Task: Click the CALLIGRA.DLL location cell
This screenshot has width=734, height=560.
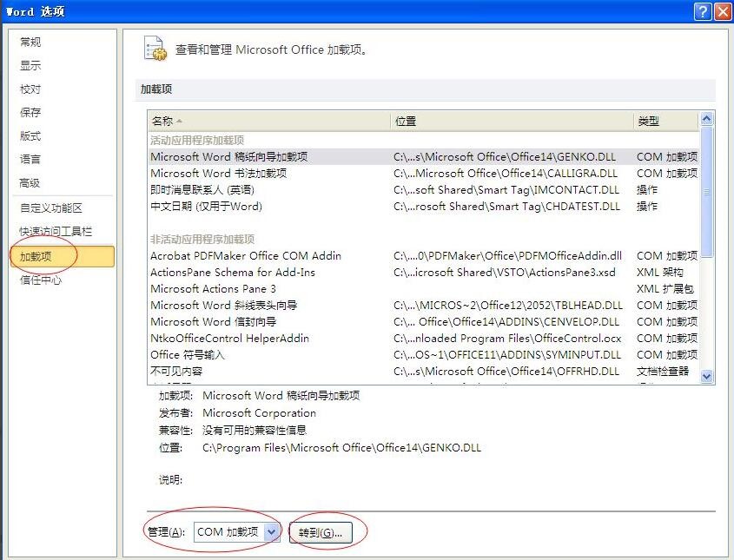Action: [506, 173]
